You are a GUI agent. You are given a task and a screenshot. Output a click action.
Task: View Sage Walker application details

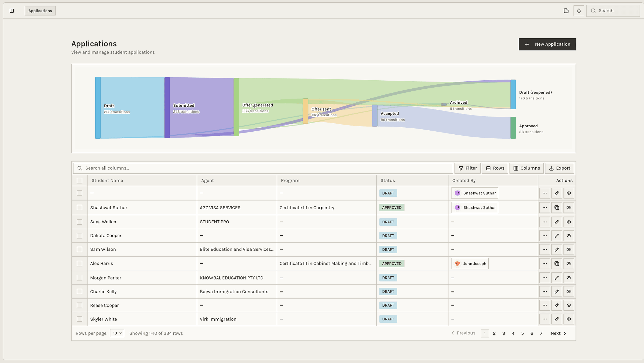tap(569, 222)
